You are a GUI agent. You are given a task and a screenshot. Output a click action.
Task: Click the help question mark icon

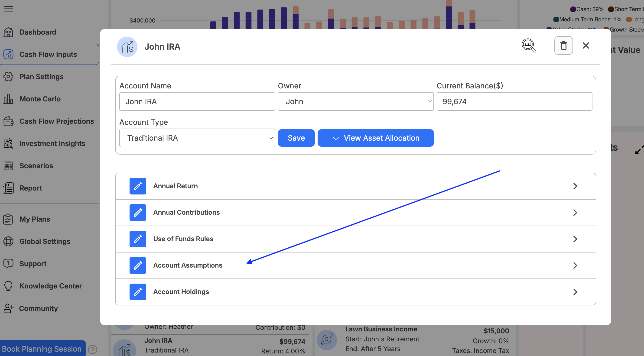(x=93, y=349)
